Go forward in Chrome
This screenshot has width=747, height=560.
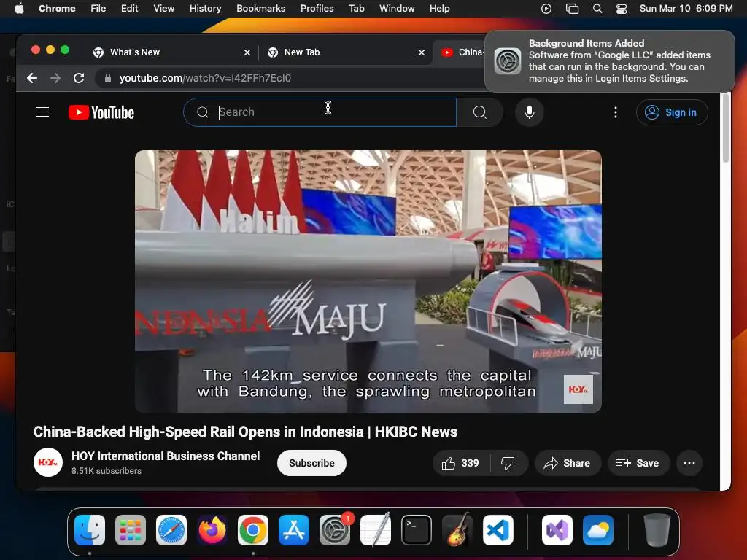pyautogui.click(x=55, y=78)
